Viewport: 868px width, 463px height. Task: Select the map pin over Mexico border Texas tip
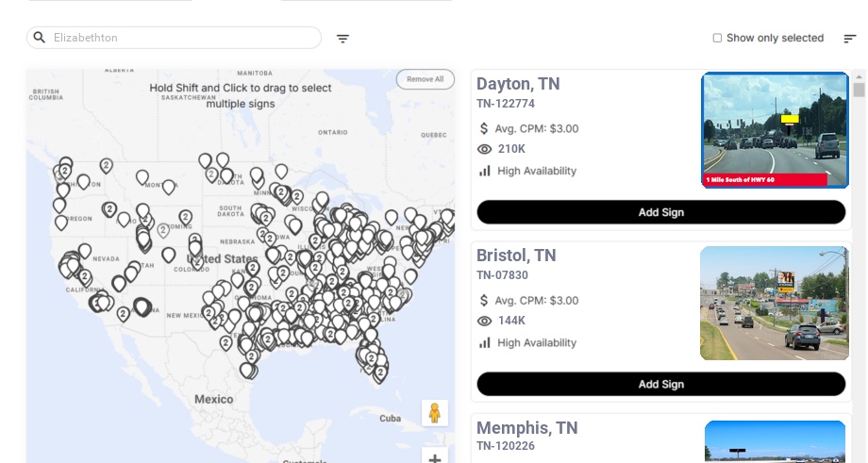247,370
